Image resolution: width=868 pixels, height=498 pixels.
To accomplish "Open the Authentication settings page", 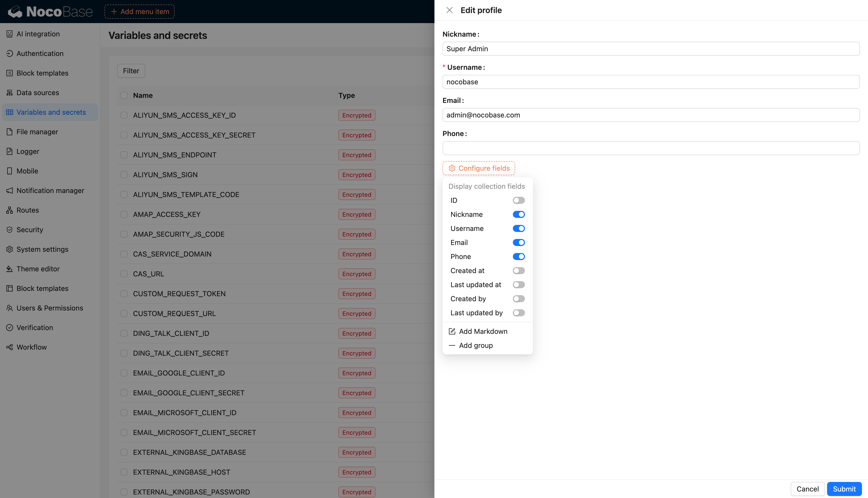I will [x=50, y=53].
